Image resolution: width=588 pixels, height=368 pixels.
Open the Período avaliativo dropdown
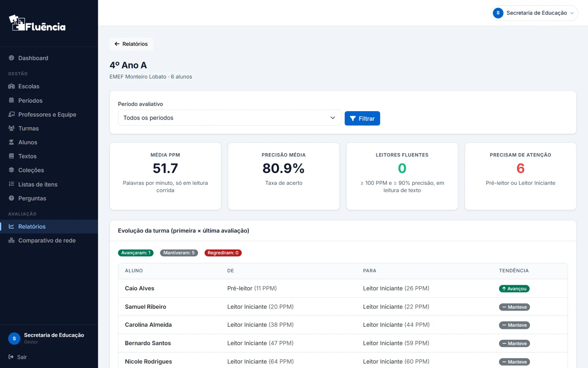230,118
